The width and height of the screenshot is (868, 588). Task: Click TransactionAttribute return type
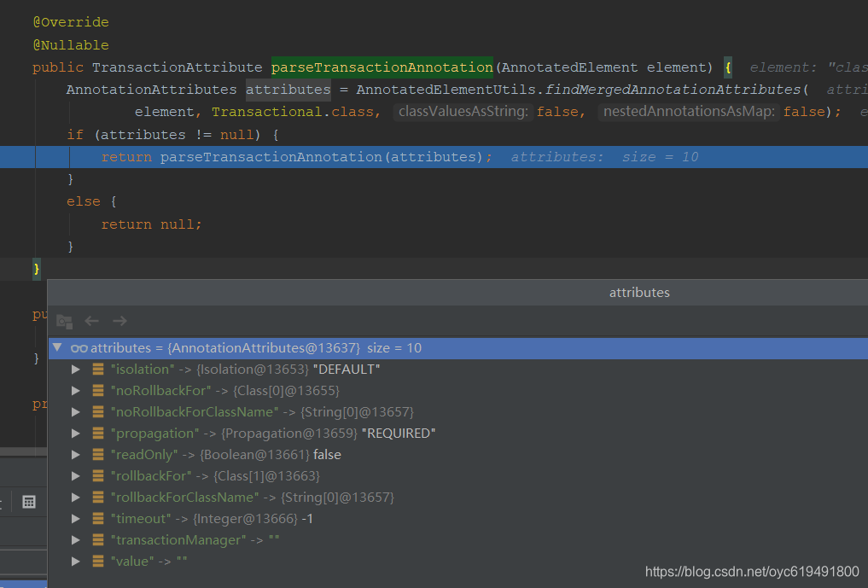[178, 67]
